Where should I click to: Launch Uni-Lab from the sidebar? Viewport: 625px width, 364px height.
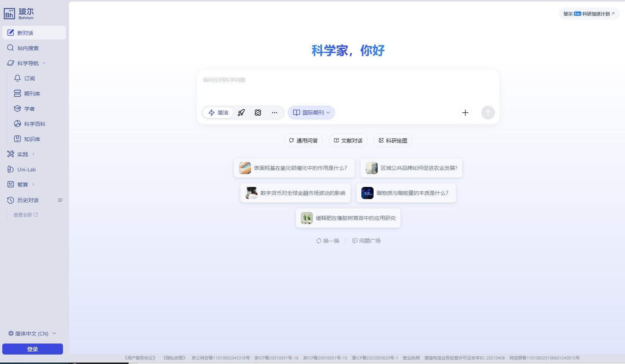point(27,169)
